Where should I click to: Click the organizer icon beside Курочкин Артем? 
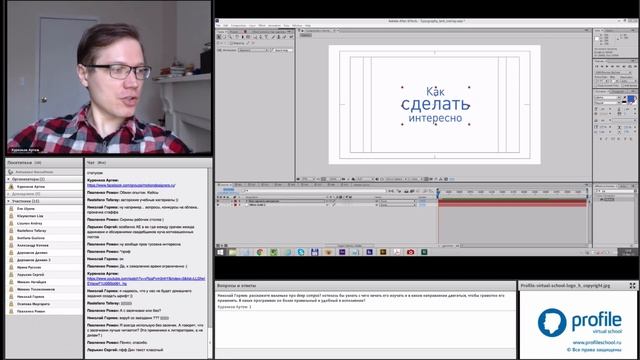point(11,187)
